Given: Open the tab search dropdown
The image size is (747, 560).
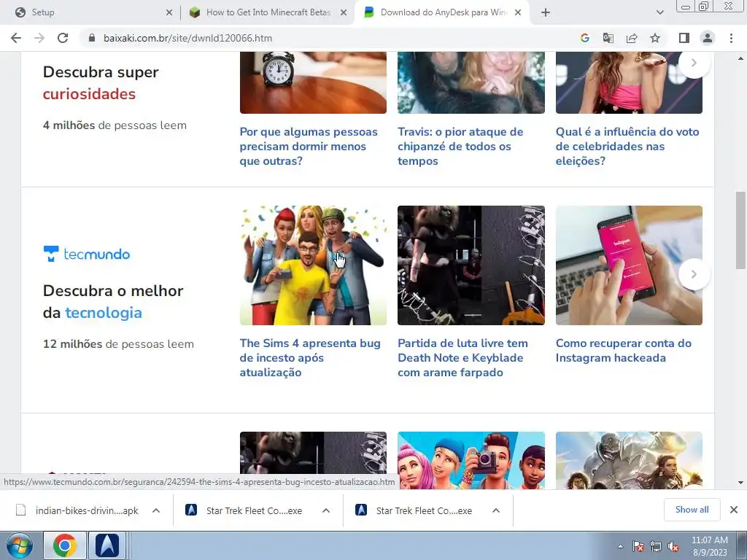Looking at the screenshot, I should (x=659, y=13).
